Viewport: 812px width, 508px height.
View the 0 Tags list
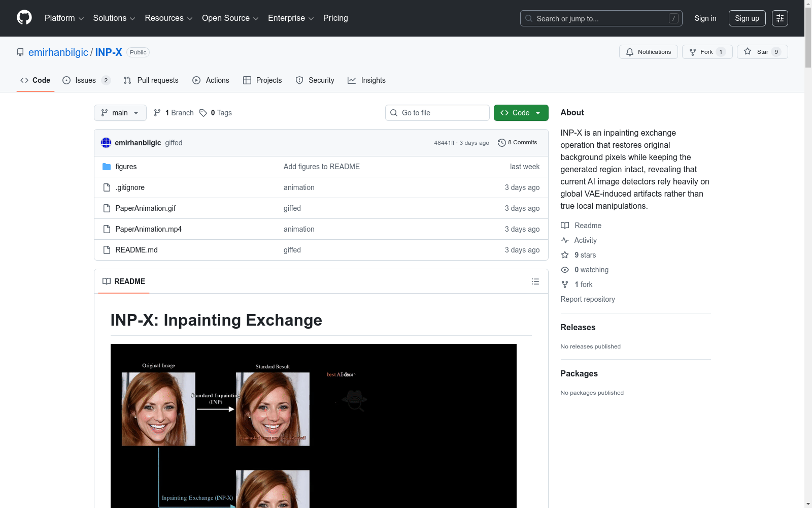[x=216, y=113]
